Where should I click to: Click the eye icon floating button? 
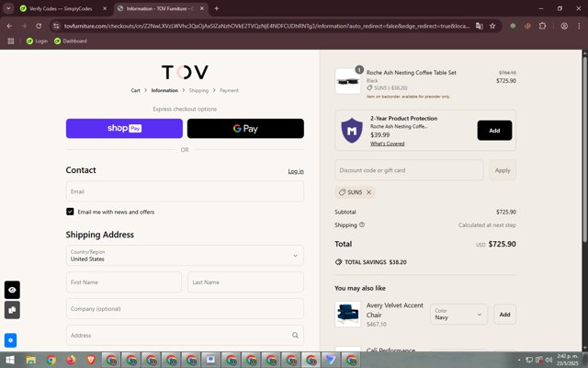(x=12, y=290)
